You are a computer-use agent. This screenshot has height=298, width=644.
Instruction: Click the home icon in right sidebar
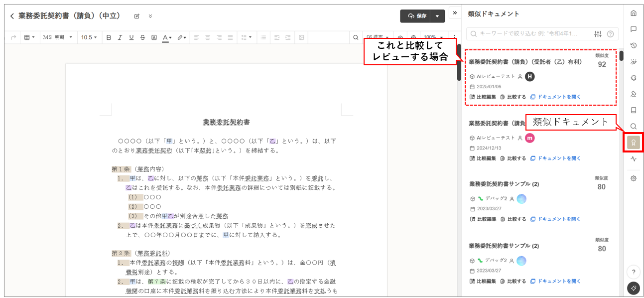point(633,13)
